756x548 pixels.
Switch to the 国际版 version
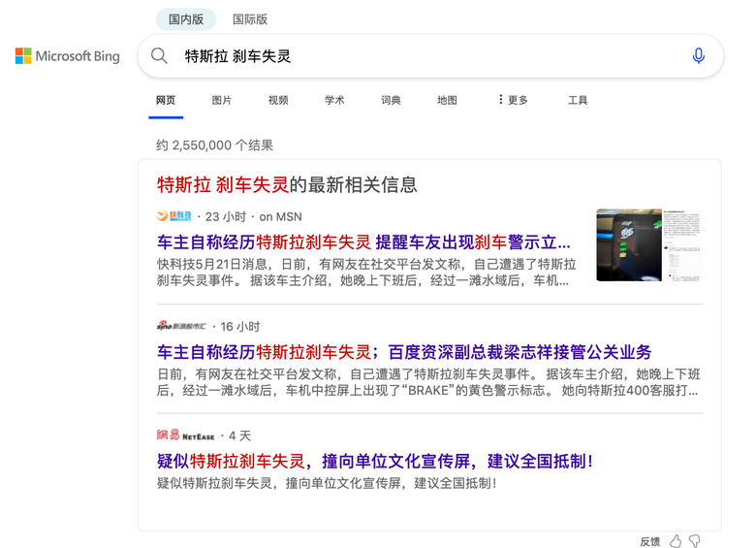coord(250,19)
